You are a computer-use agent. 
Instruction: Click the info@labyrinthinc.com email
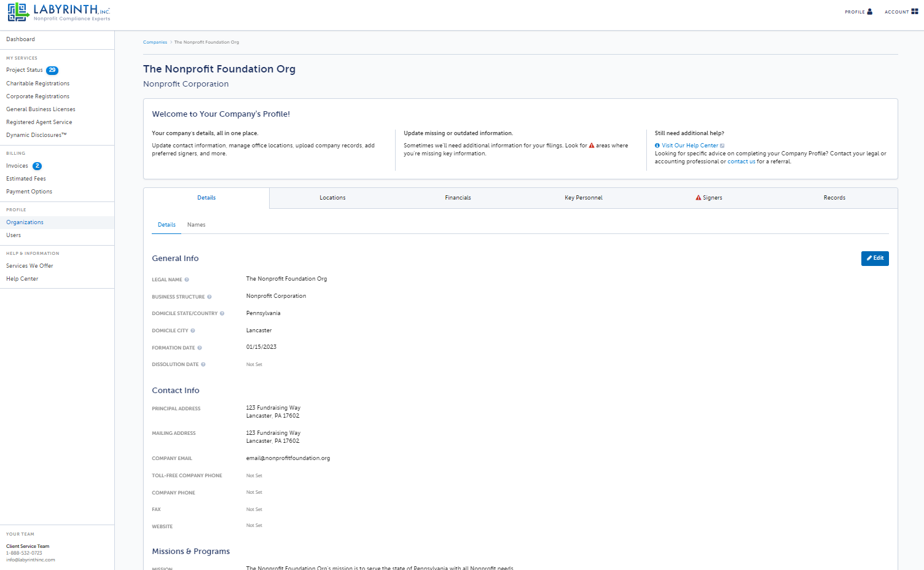tap(31, 560)
